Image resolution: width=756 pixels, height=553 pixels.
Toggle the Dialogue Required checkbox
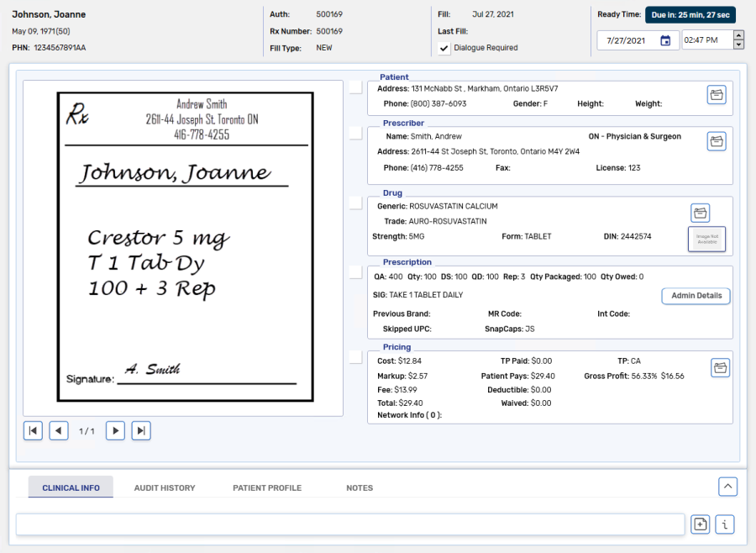(444, 48)
